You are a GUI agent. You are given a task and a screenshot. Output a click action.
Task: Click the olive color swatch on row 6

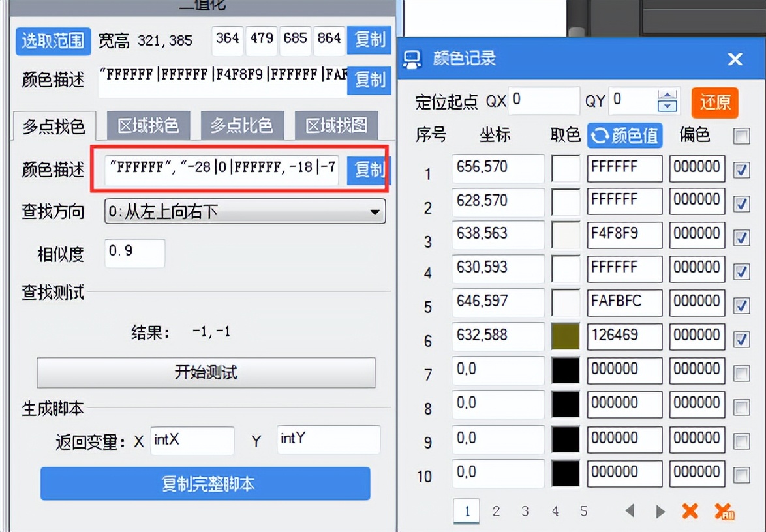[565, 336]
